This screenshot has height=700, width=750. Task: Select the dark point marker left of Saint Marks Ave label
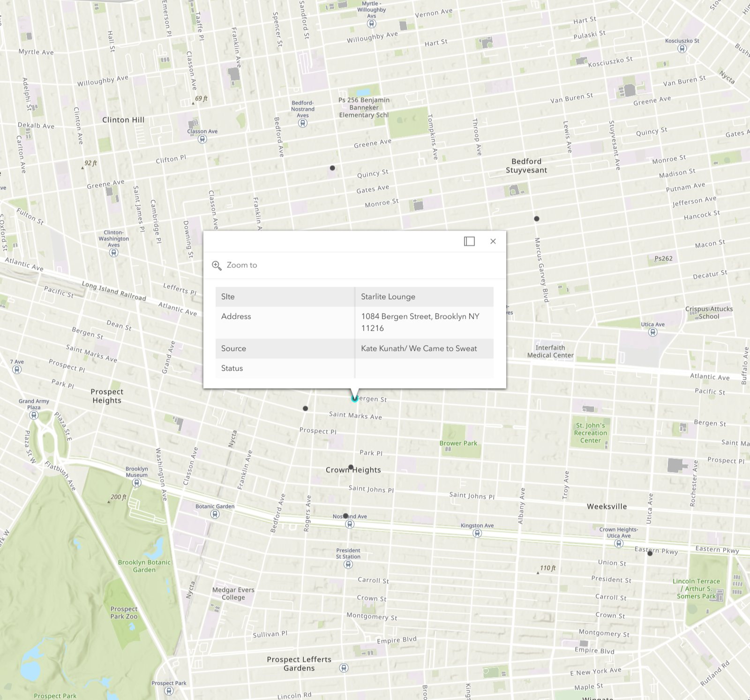(x=305, y=408)
